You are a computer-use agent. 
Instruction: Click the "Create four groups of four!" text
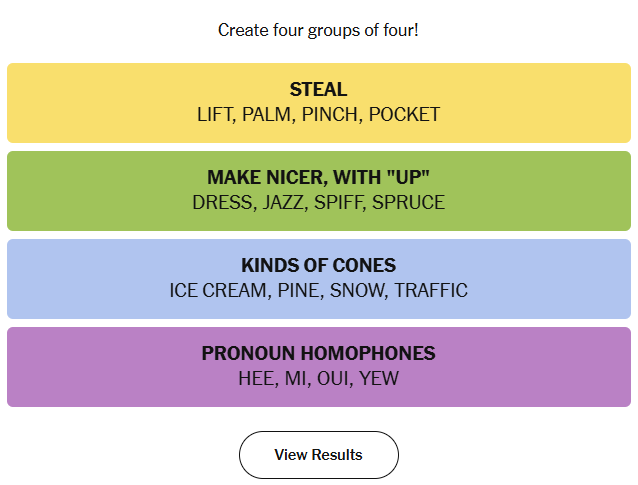coord(318,30)
